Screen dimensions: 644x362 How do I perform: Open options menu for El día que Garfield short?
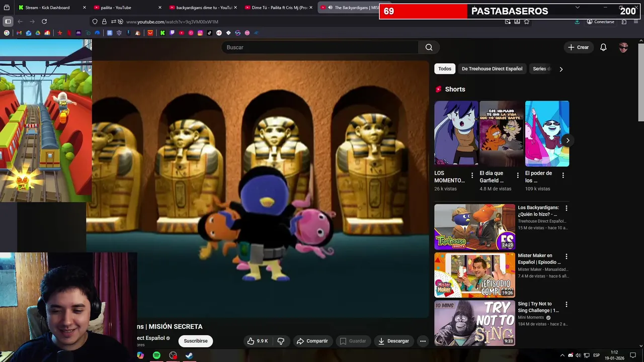[518, 175]
